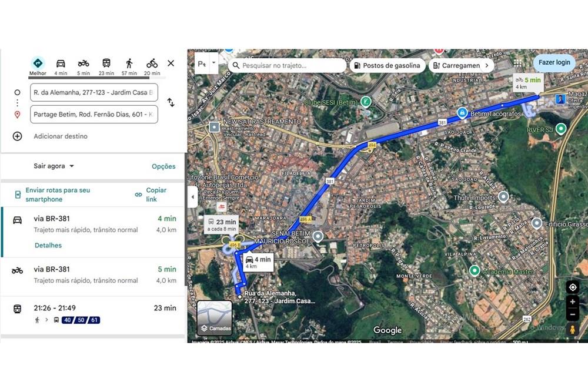Image resolution: width=588 pixels, height=392 pixels.
Task: Pick the bicycle travel mode icon
Action: [x=152, y=64]
